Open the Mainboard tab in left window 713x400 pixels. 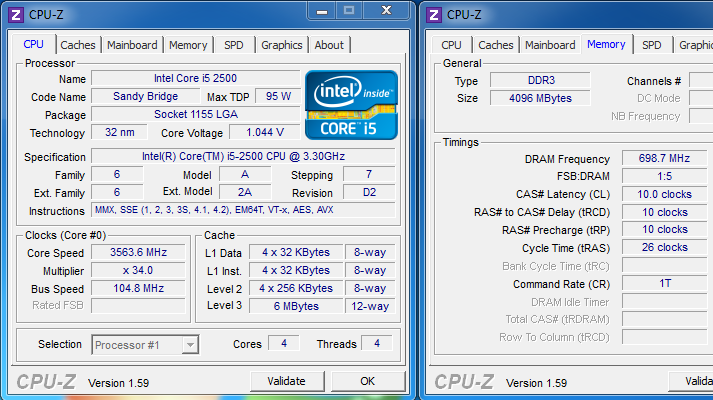132,45
